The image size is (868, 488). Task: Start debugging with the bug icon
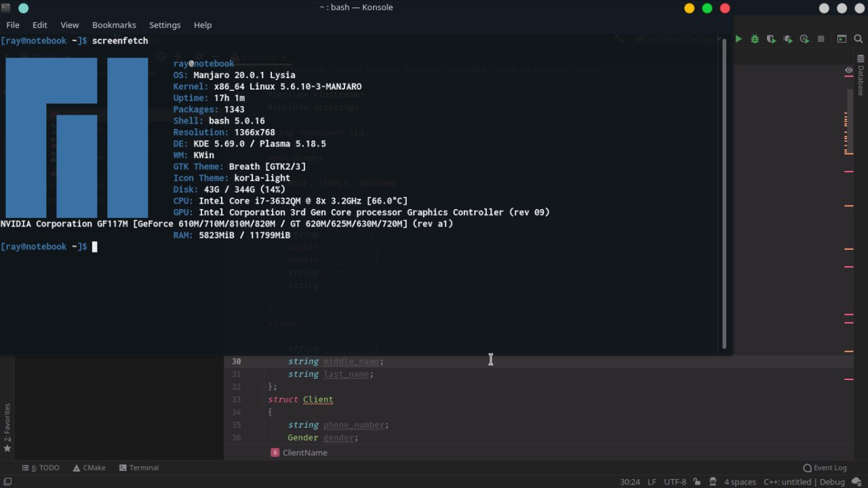pyautogui.click(x=755, y=39)
